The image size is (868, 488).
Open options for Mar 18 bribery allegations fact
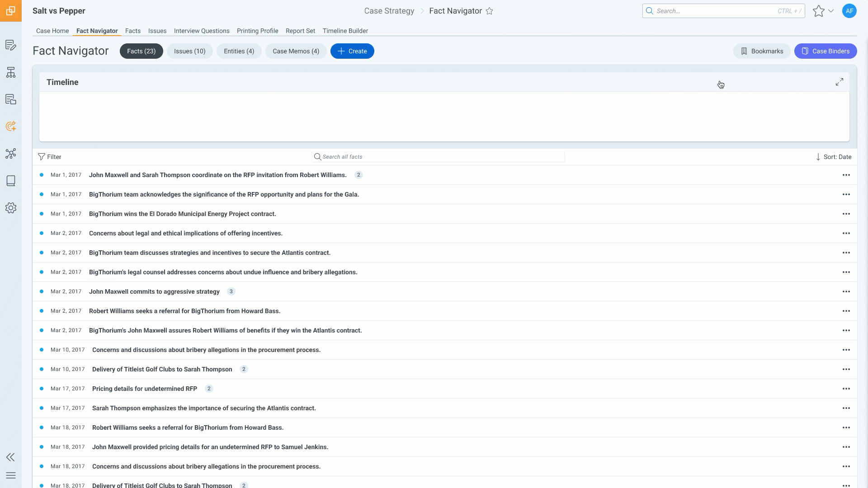coord(846,466)
